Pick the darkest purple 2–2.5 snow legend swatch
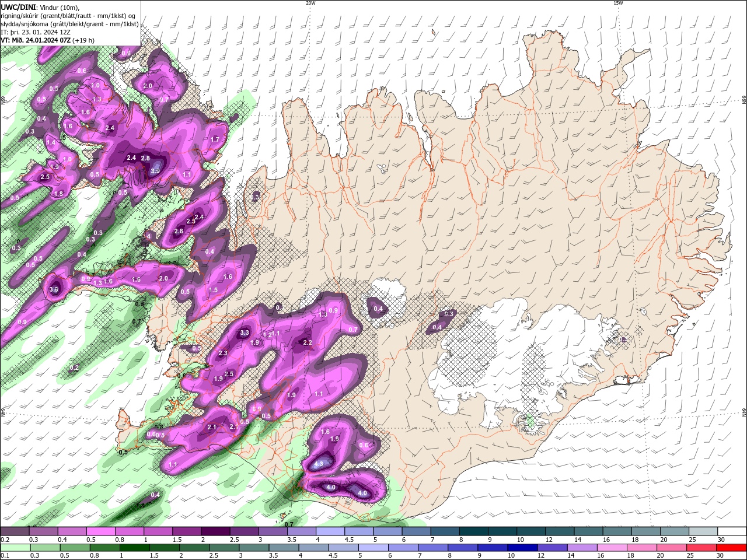This screenshot has height=560, width=747. [x=215, y=531]
